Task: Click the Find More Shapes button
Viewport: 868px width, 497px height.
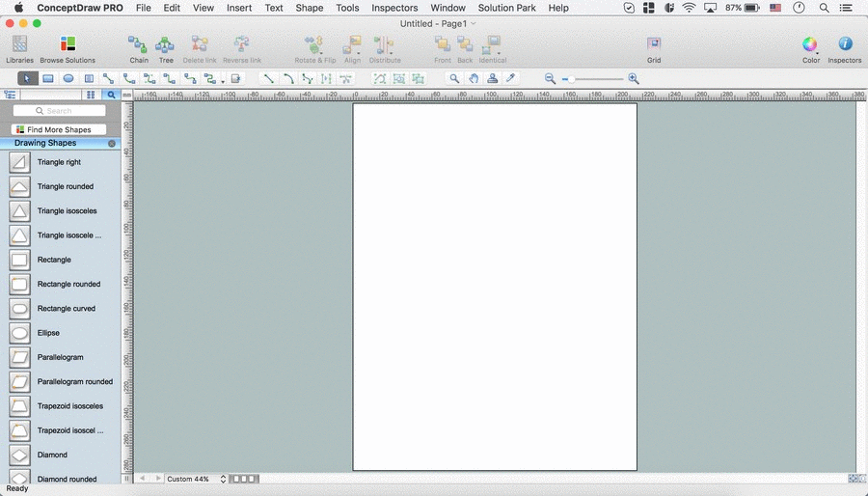Action: [x=59, y=129]
